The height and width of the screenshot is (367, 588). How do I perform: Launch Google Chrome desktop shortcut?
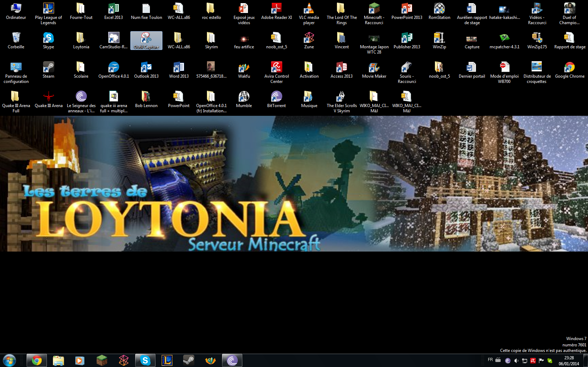pyautogui.click(x=569, y=70)
